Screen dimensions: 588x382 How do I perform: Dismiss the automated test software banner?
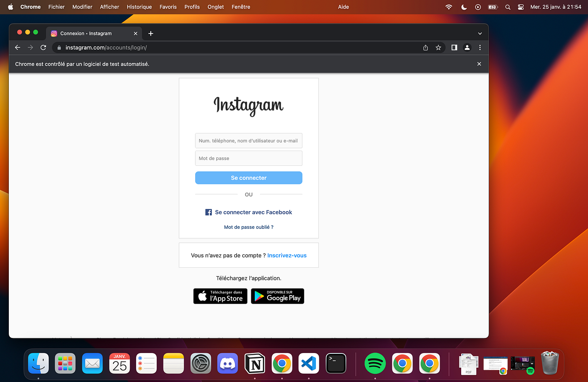click(x=479, y=64)
